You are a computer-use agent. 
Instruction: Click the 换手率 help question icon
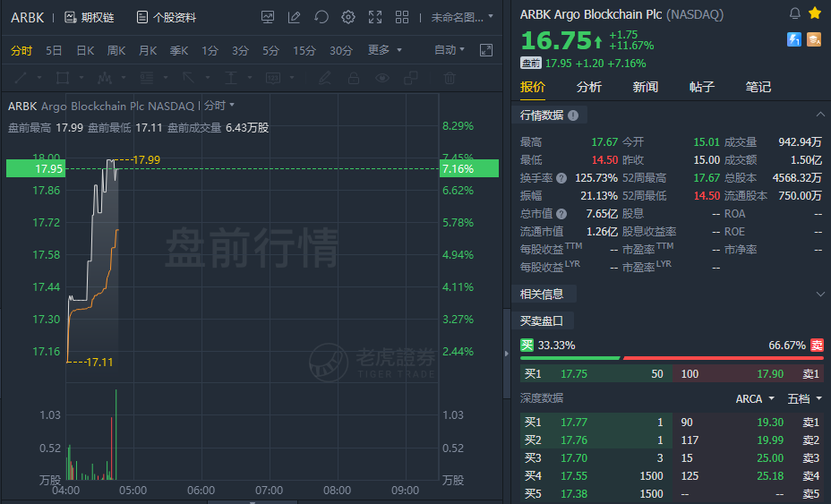click(561, 178)
